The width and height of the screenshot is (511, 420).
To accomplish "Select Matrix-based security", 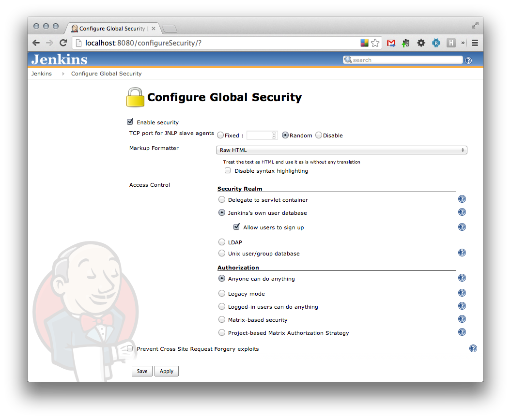I will [222, 319].
